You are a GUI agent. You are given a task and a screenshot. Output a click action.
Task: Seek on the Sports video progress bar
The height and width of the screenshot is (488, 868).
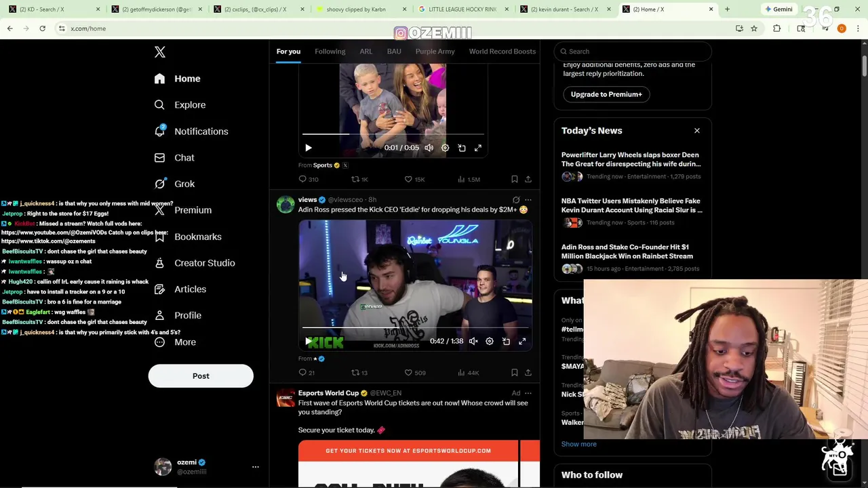(x=393, y=134)
